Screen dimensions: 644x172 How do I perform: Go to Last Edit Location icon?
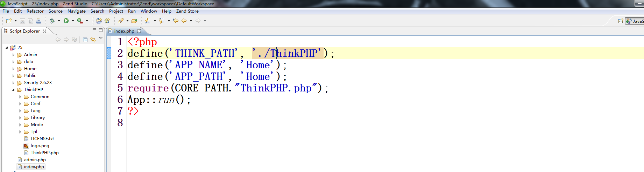pos(176,21)
